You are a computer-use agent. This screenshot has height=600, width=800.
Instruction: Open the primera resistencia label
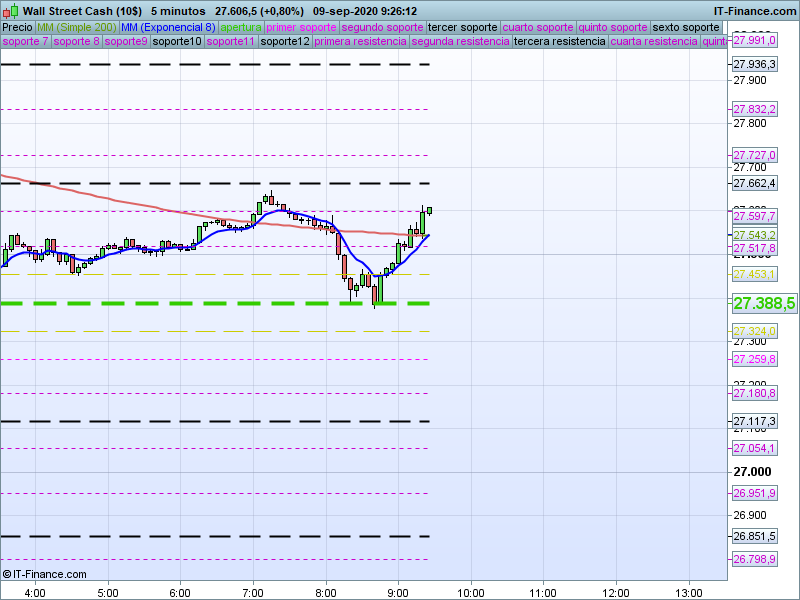point(360,41)
